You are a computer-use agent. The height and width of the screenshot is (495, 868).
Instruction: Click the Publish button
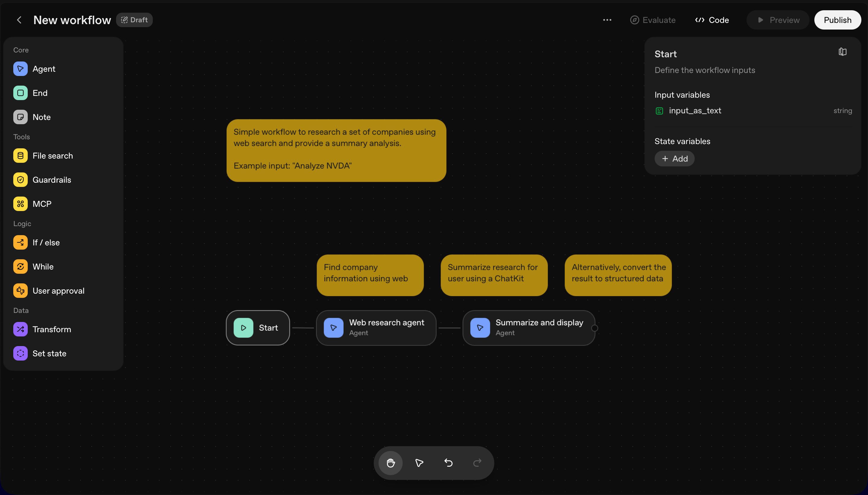(837, 20)
